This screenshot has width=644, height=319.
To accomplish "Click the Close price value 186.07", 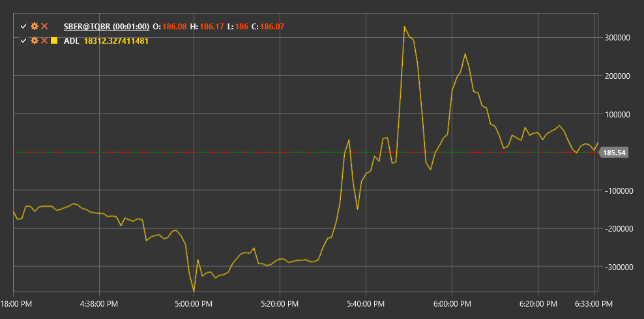I will 272,27.
